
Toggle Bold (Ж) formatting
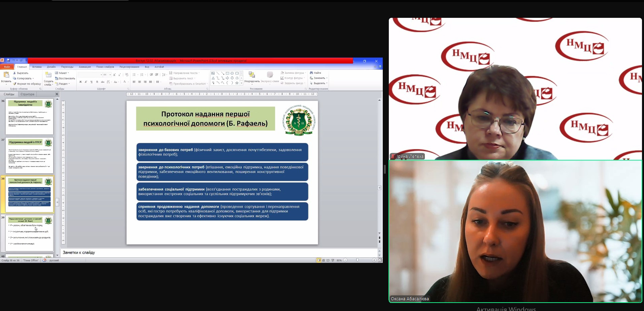point(80,82)
